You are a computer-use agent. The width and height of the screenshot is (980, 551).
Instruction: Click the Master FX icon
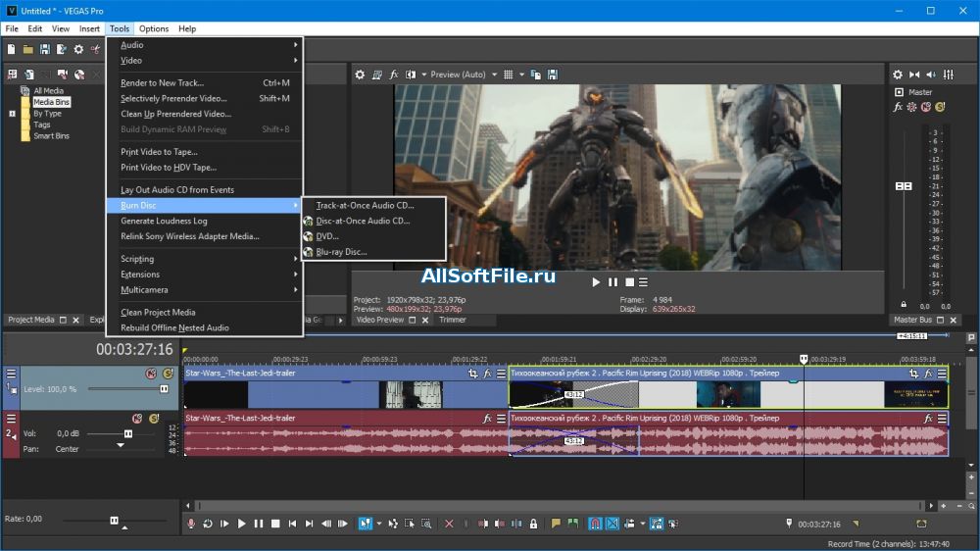(x=898, y=107)
